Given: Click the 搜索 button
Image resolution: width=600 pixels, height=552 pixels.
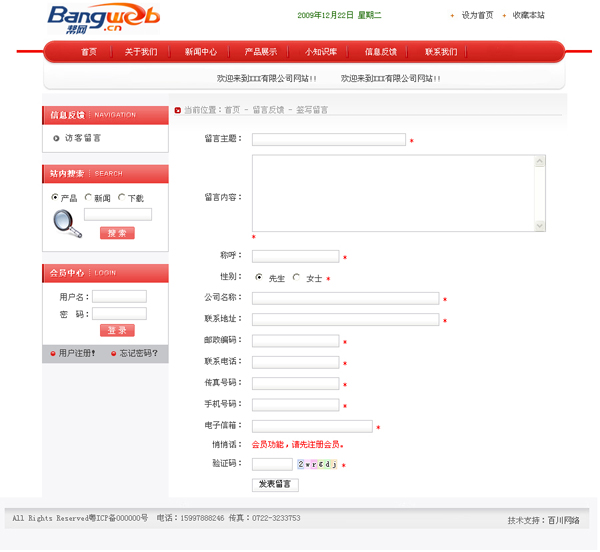Looking at the screenshot, I should (117, 233).
